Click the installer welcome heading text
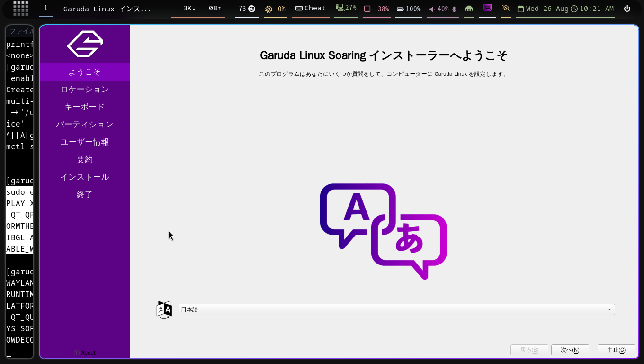The height and width of the screenshot is (364, 644). (x=384, y=55)
